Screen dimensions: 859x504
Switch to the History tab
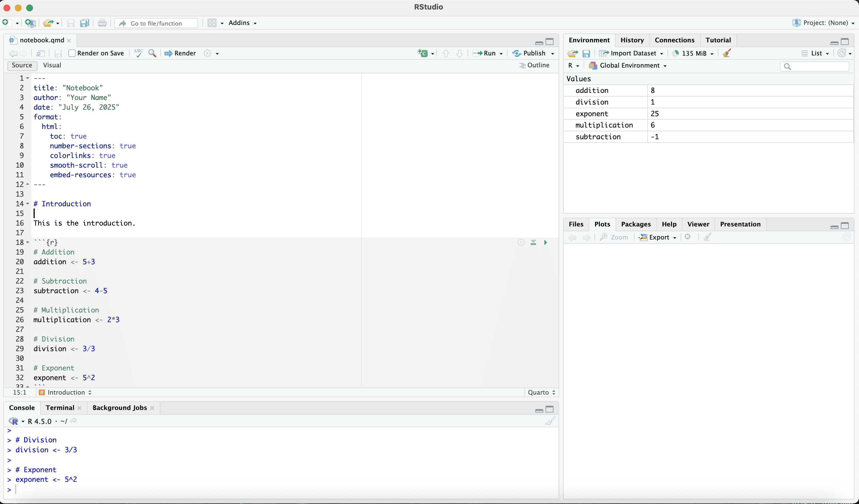pos(632,40)
